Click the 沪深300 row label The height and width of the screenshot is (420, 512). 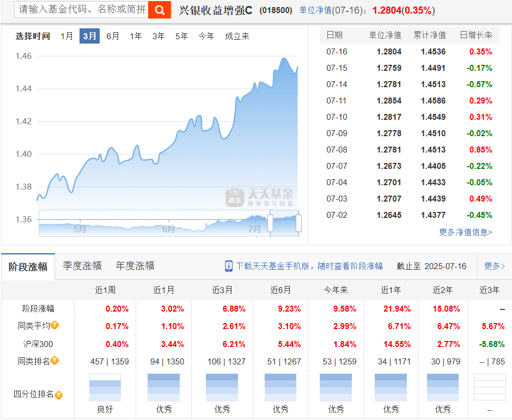[38, 344]
